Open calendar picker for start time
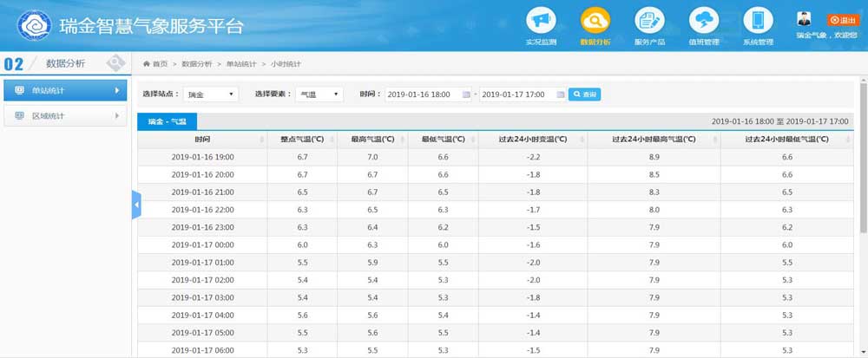Screen dimensions: 868x358 click(466, 94)
